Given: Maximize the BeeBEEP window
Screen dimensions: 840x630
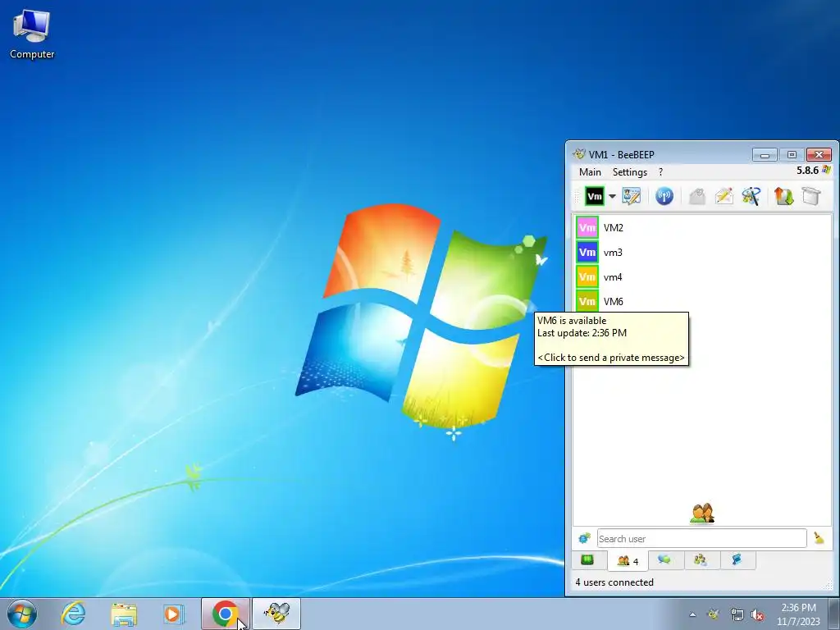Looking at the screenshot, I should pyautogui.click(x=792, y=155).
